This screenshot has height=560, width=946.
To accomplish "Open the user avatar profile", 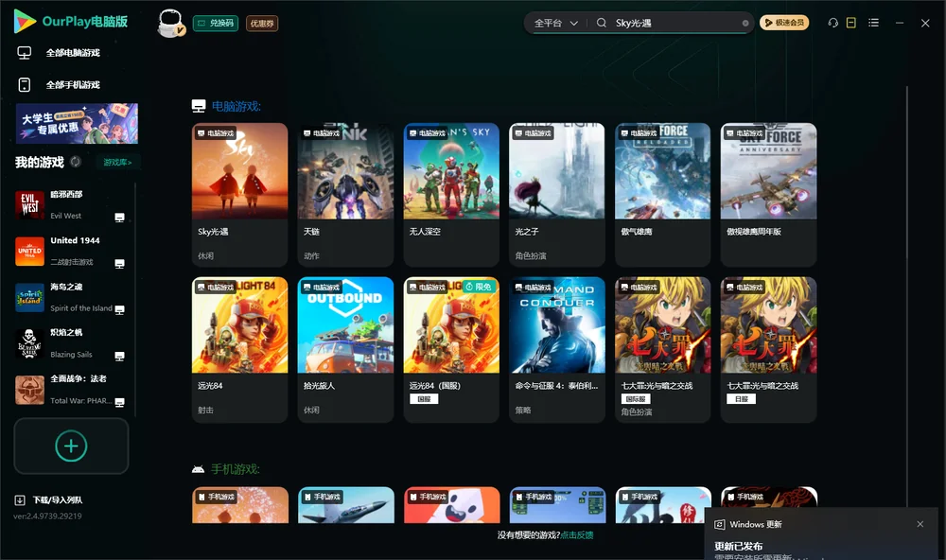I will pos(170,23).
